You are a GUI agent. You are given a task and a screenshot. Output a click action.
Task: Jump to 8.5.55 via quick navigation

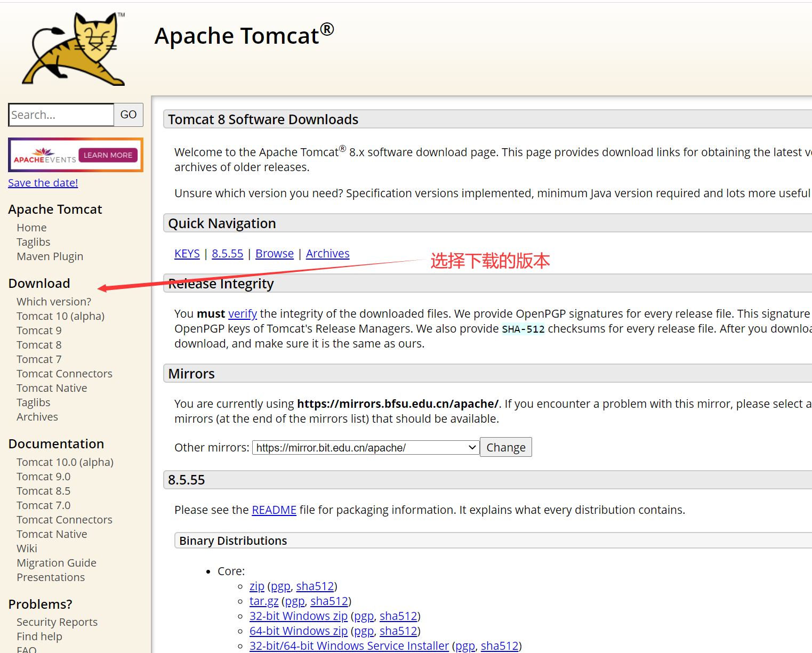228,254
